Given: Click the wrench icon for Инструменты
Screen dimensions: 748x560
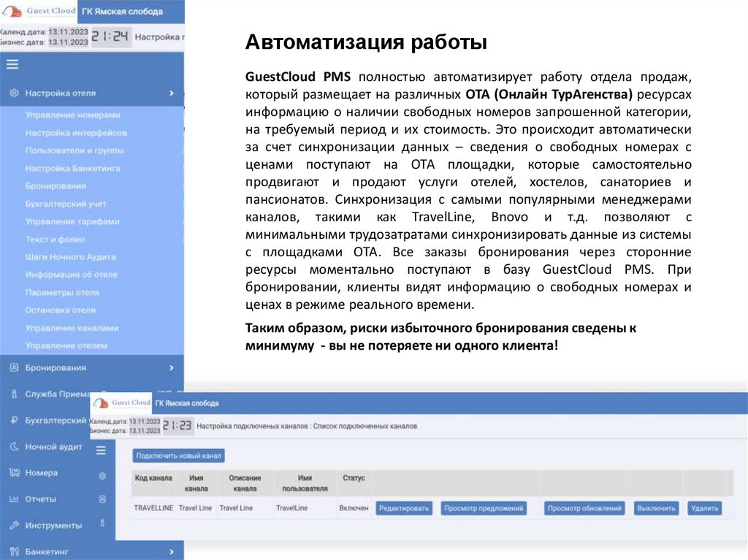Looking at the screenshot, I should (x=15, y=525).
